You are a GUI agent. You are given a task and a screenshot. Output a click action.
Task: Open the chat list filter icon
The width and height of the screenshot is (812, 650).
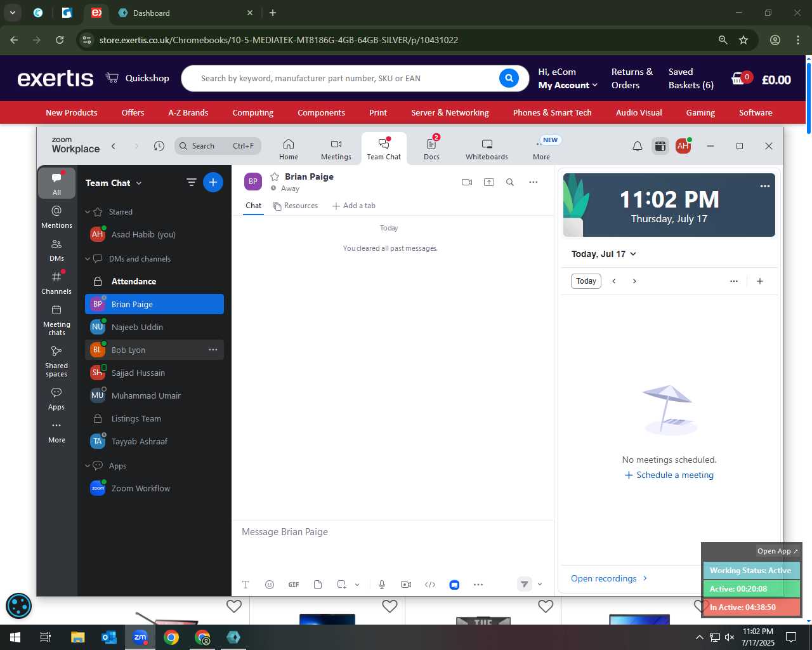[191, 183]
